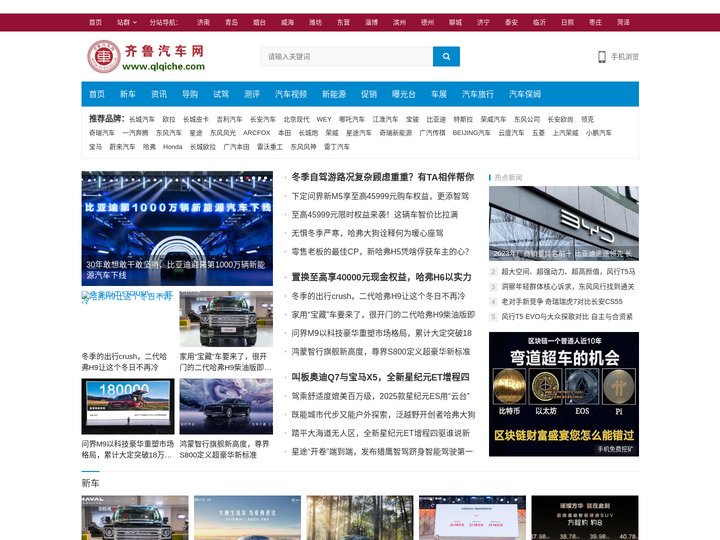Screen dimensions: 720x540
Task: Open article 星途"开卷"端到端
Action: click(382, 452)
